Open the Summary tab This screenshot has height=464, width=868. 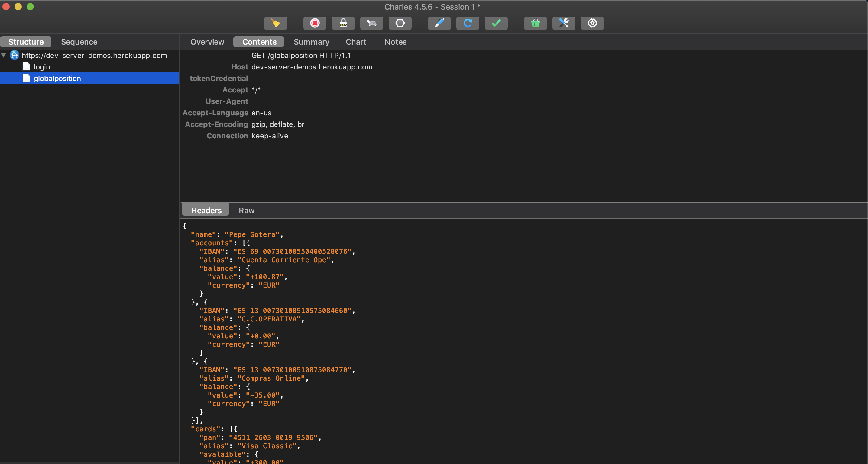click(x=311, y=42)
